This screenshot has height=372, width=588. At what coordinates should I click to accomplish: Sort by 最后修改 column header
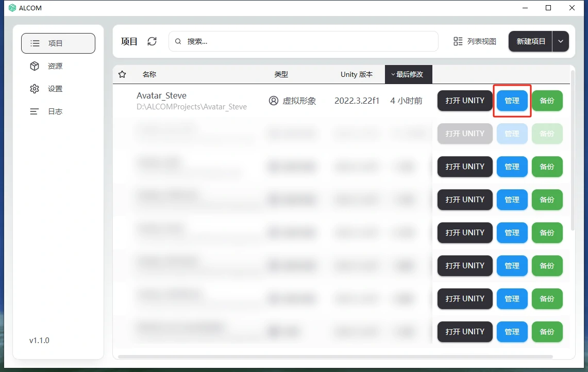click(408, 74)
